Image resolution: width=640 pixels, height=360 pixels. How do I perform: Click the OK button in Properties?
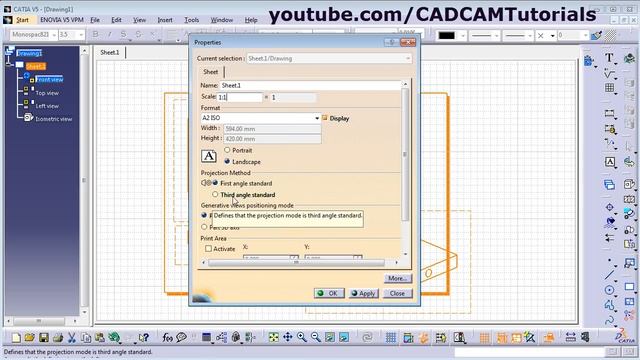[x=329, y=293]
